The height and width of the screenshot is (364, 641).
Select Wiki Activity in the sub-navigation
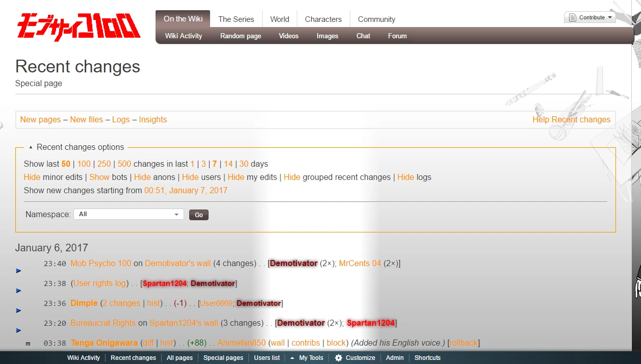(184, 36)
